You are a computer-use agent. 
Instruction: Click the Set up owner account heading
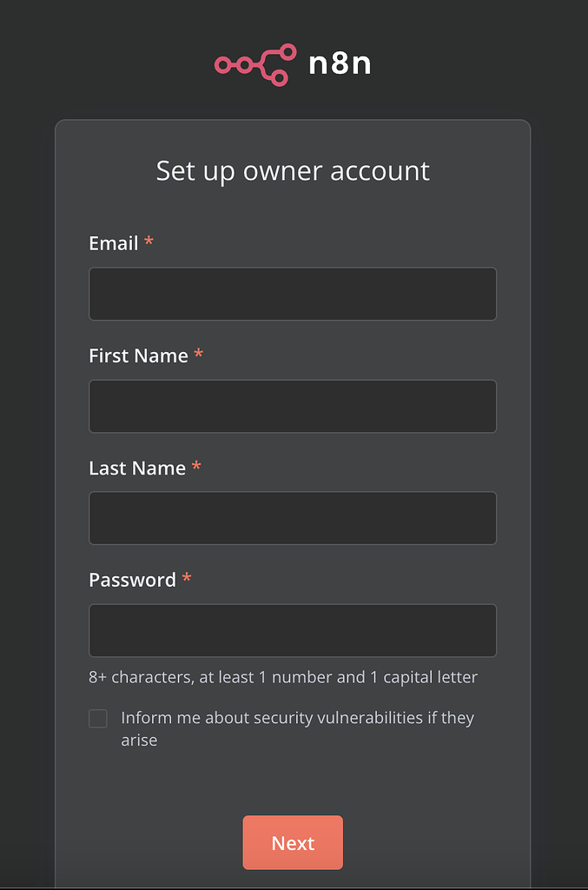[293, 170]
